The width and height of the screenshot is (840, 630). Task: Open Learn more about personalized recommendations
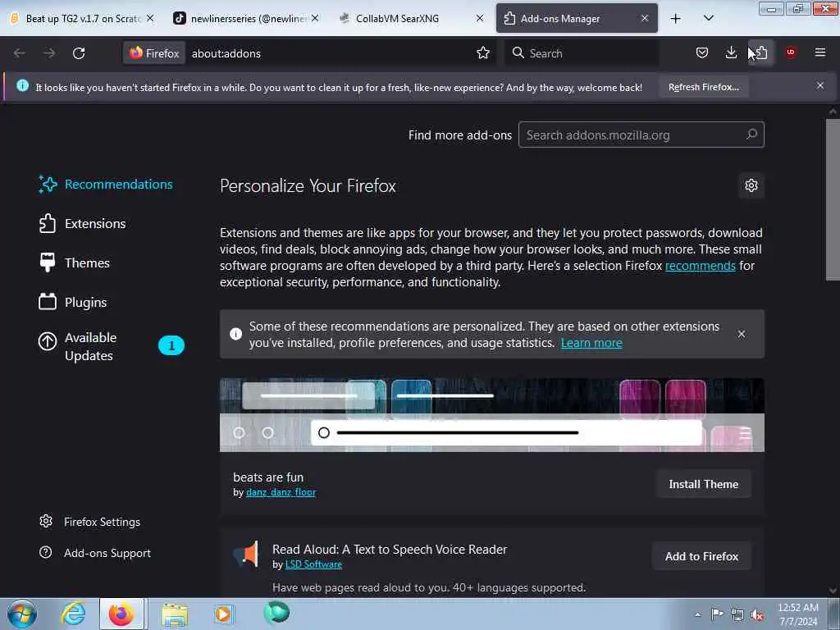[591, 343]
